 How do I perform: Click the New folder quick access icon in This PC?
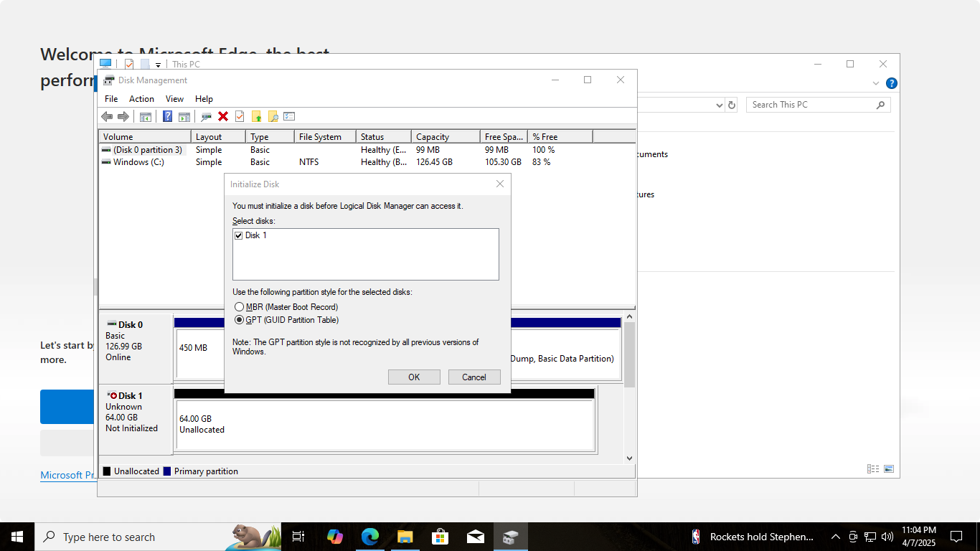tap(145, 64)
